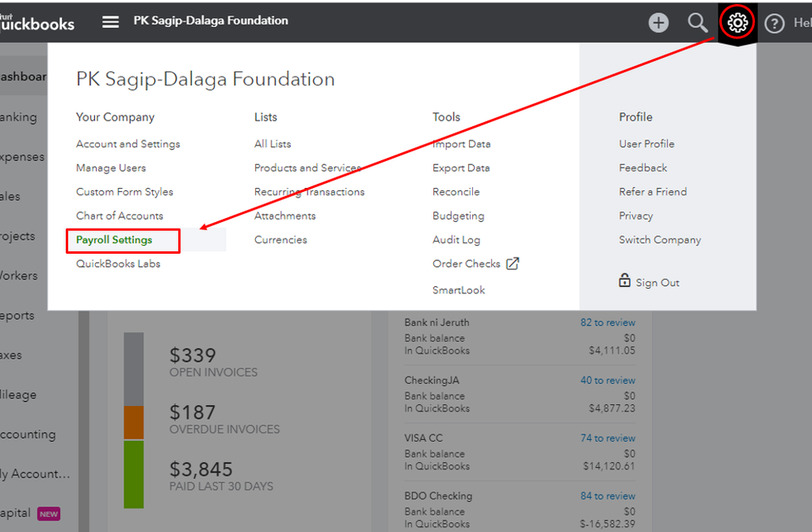Click 74 to review for VISA CC

click(607, 438)
